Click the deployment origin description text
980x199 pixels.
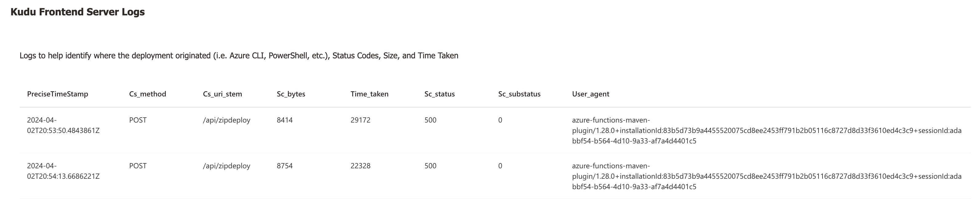(239, 56)
